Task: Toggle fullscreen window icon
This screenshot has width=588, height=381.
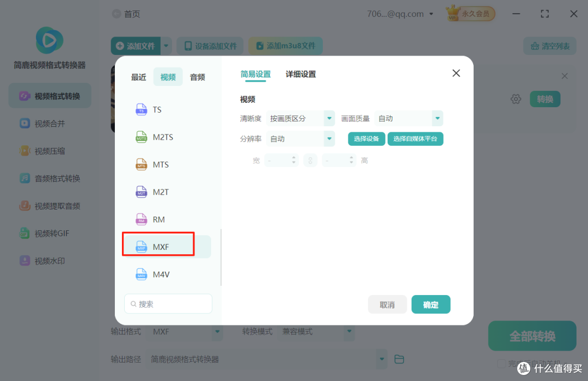Action: (x=545, y=14)
